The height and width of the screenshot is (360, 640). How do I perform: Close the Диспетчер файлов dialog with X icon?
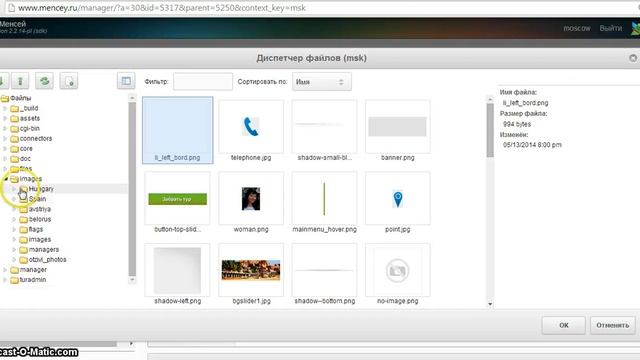pyautogui.click(x=633, y=58)
